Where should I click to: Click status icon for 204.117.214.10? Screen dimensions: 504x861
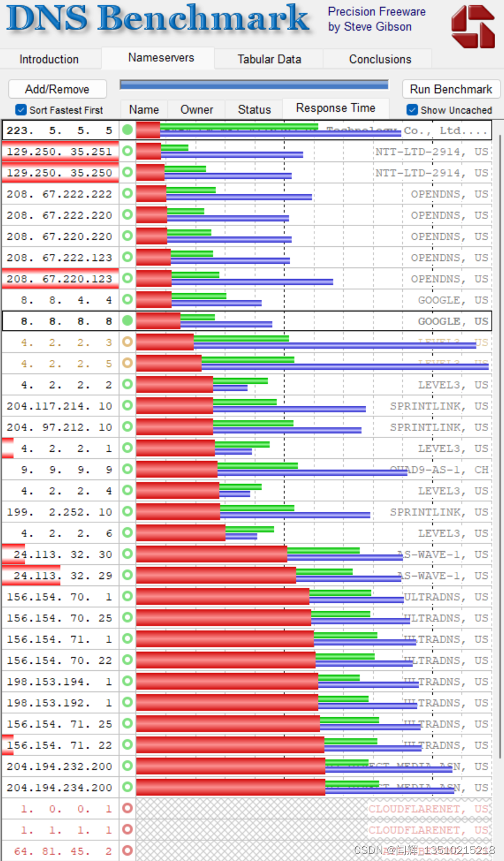click(127, 405)
